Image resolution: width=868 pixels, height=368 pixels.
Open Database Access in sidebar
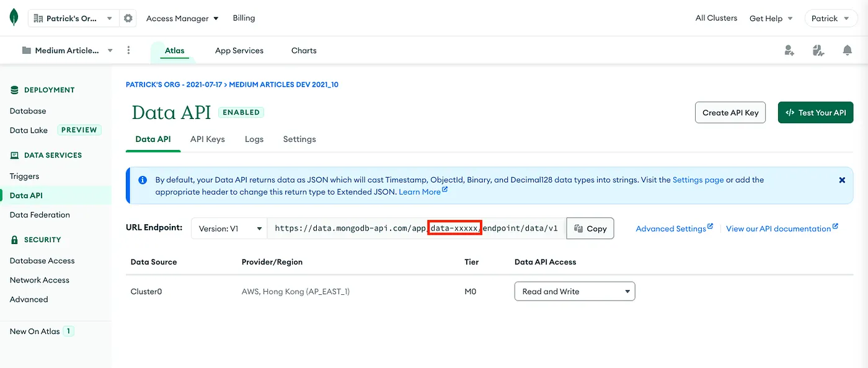coord(42,261)
